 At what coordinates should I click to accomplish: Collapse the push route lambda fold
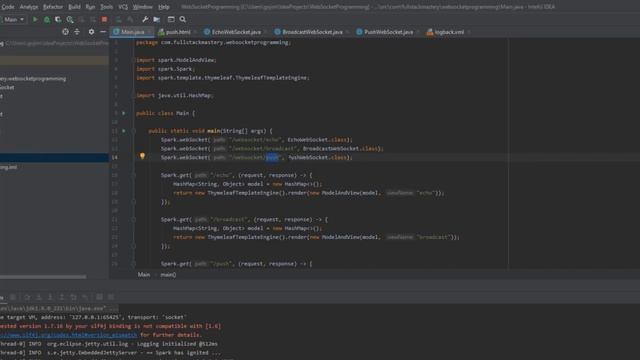click(133, 264)
